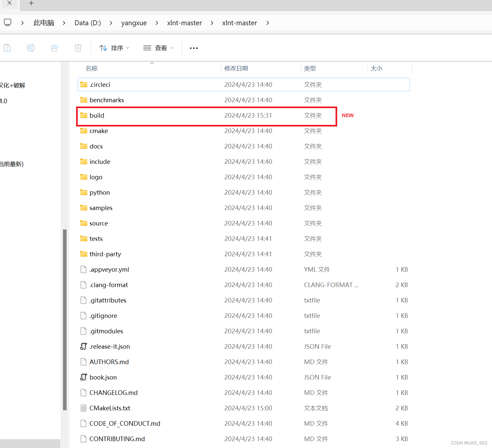This screenshot has width=492, height=448.
Task: Select the docs folder icon
Action: click(84, 146)
